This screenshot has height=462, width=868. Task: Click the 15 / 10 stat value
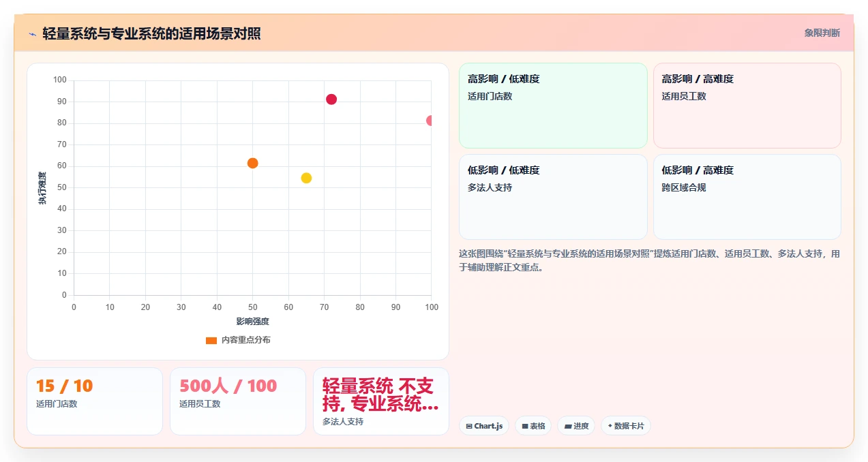click(x=64, y=386)
